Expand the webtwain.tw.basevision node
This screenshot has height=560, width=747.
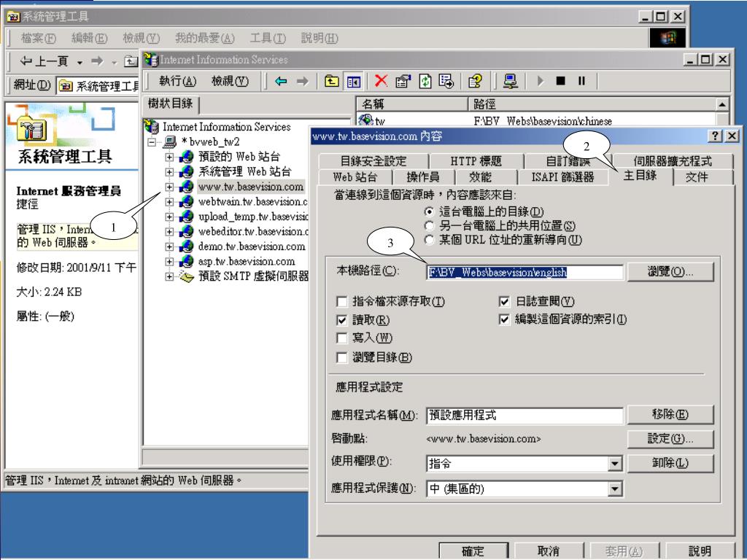point(169,202)
